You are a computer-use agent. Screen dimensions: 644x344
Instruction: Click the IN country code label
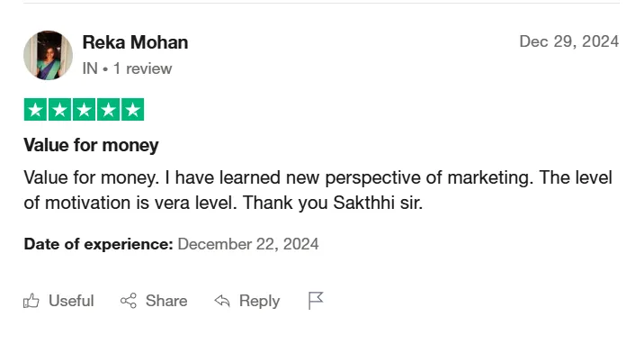(x=90, y=68)
